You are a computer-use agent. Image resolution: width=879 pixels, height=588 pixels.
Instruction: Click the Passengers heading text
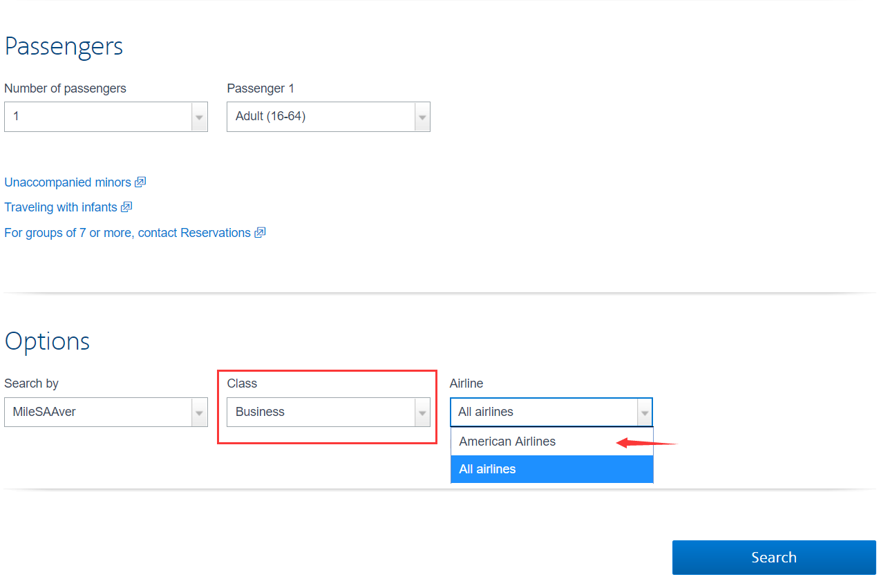click(x=64, y=46)
